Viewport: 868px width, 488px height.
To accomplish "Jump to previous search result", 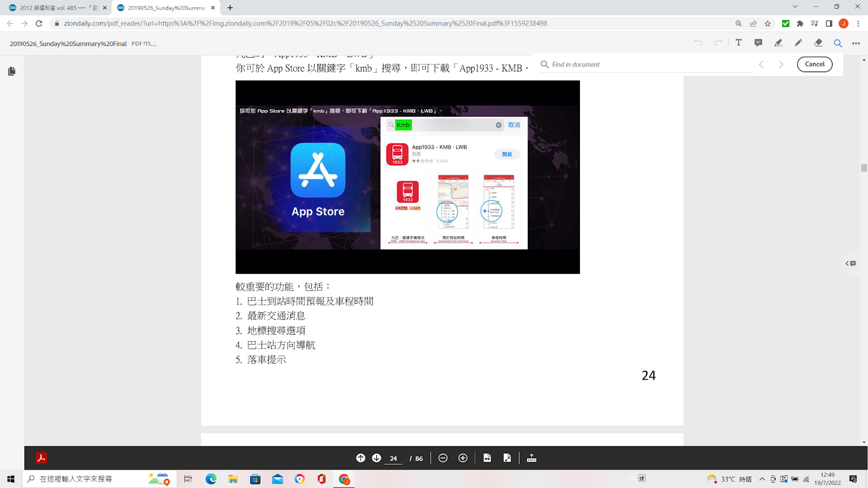I will (x=761, y=65).
